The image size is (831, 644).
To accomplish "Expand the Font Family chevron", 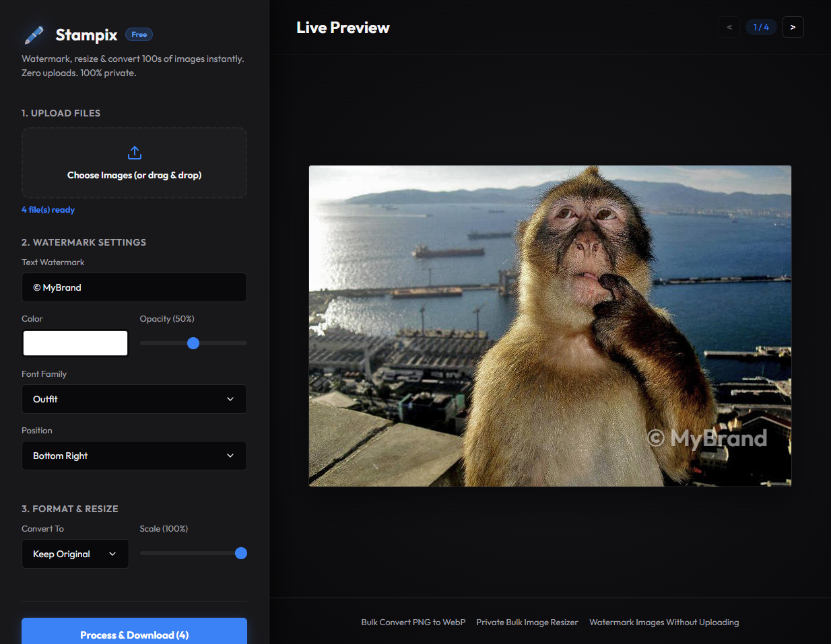I will point(230,398).
